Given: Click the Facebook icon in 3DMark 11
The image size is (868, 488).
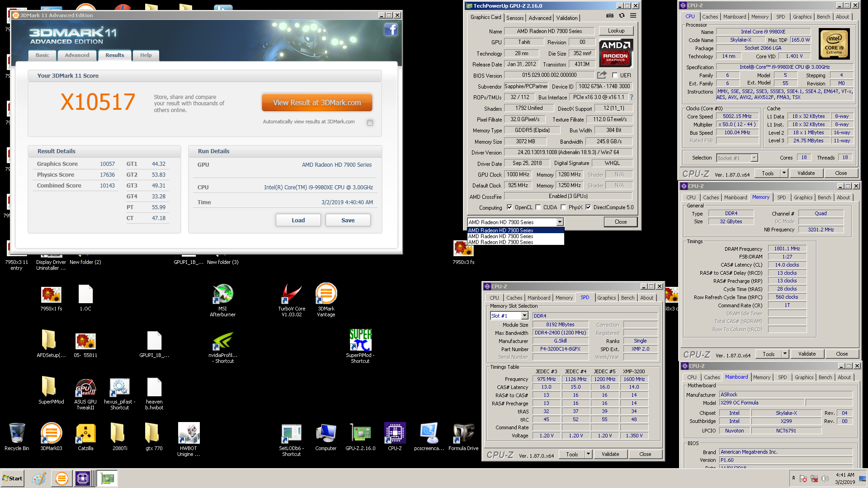Looking at the screenshot, I should click(x=391, y=30).
